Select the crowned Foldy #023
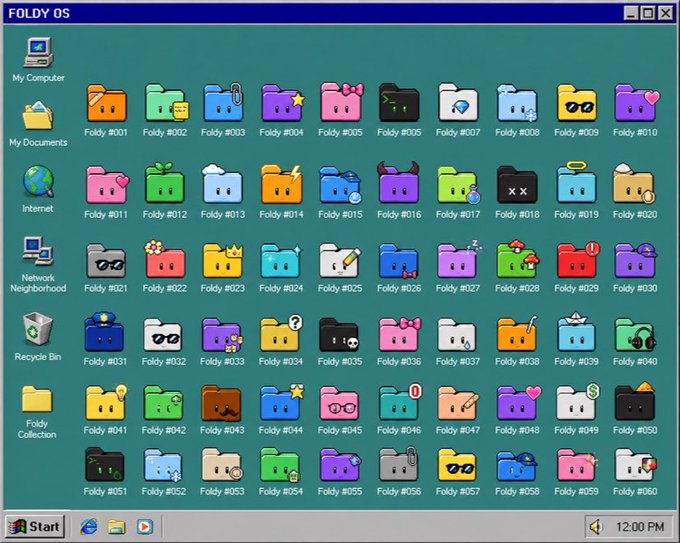Image resolution: width=680 pixels, height=543 pixels. (223, 261)
